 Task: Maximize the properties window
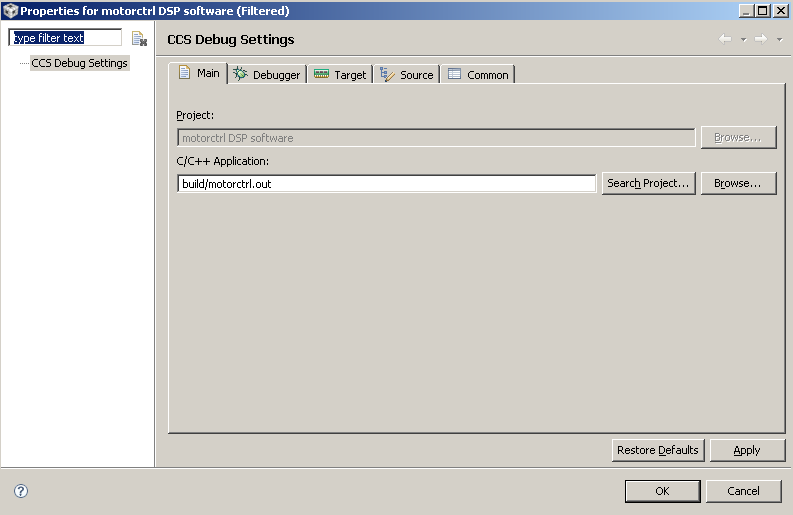click(x=763, y=11)
